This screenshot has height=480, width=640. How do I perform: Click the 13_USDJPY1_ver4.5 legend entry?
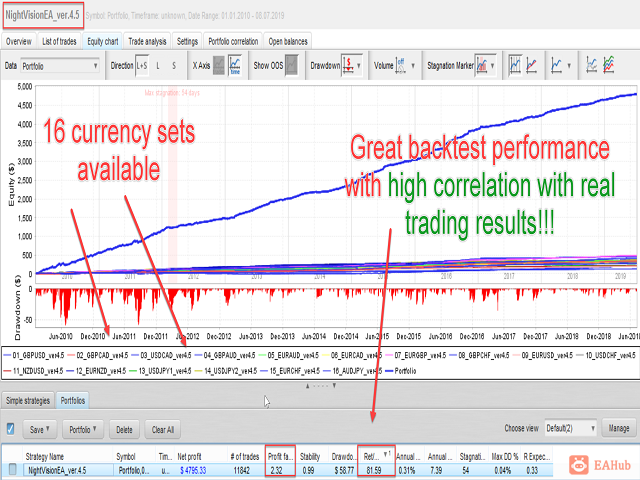[x=160, y=371]
